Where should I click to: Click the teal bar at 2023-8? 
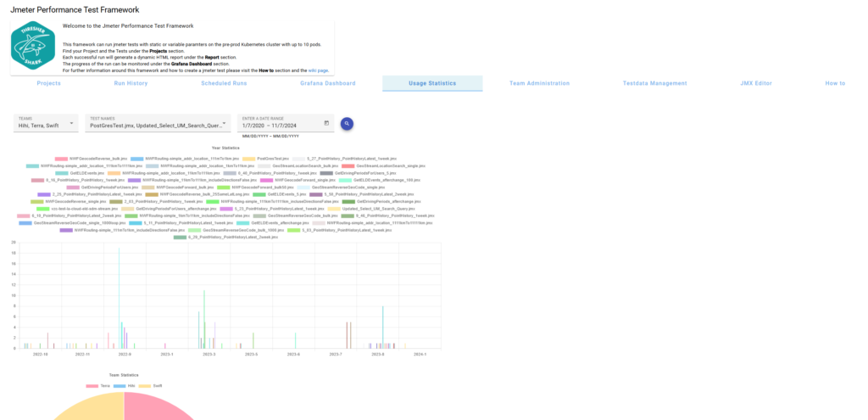(382, 327)
